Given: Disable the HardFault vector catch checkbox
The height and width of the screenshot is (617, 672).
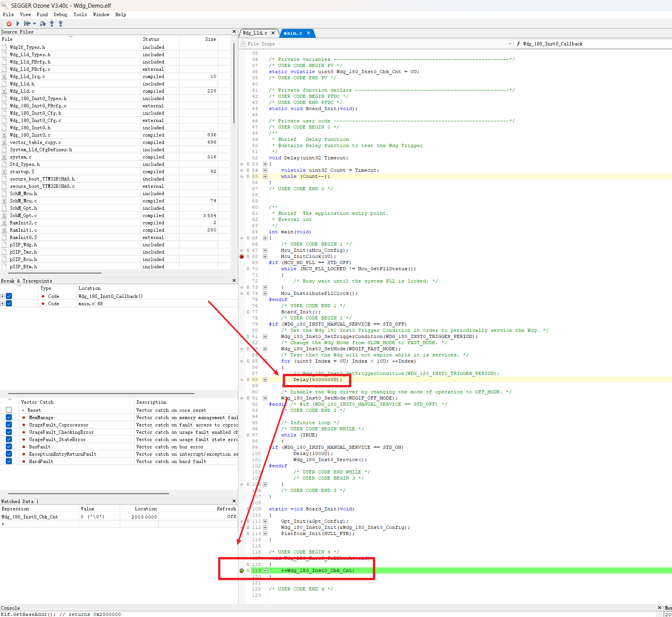Looking at the screenshot, I should 9,461.
